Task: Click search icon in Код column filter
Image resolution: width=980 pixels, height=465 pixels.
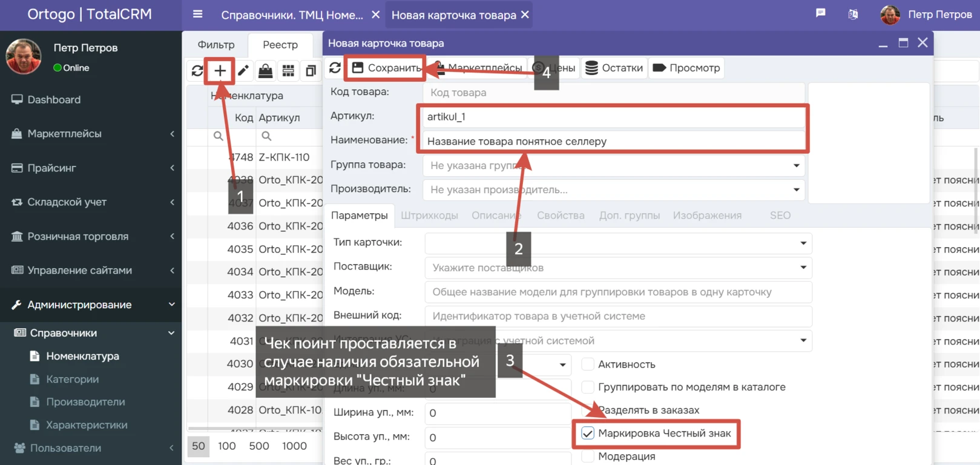Action: pyautogui.click(x=219, y=136)
